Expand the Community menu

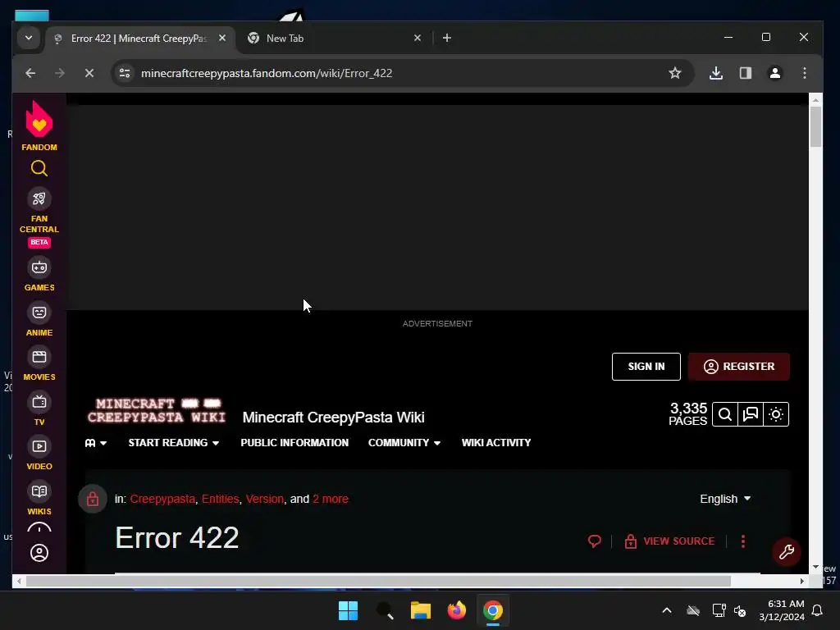(404, 443)
